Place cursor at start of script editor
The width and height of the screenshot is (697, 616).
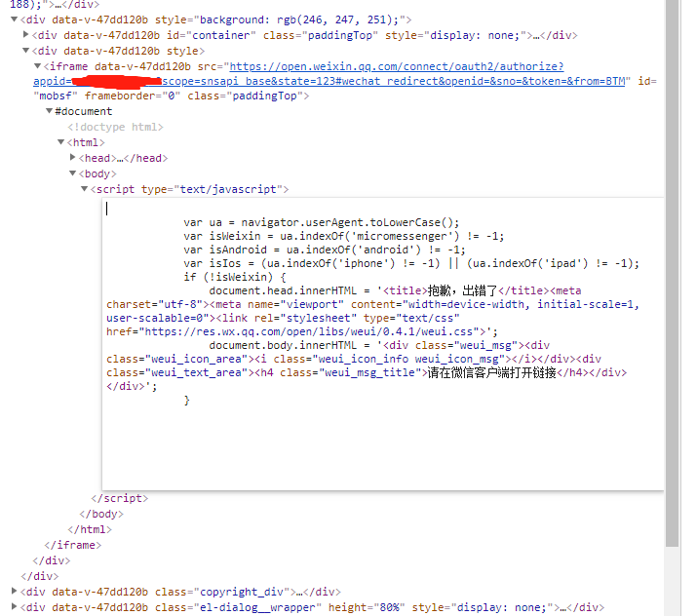tap(106, 209)
